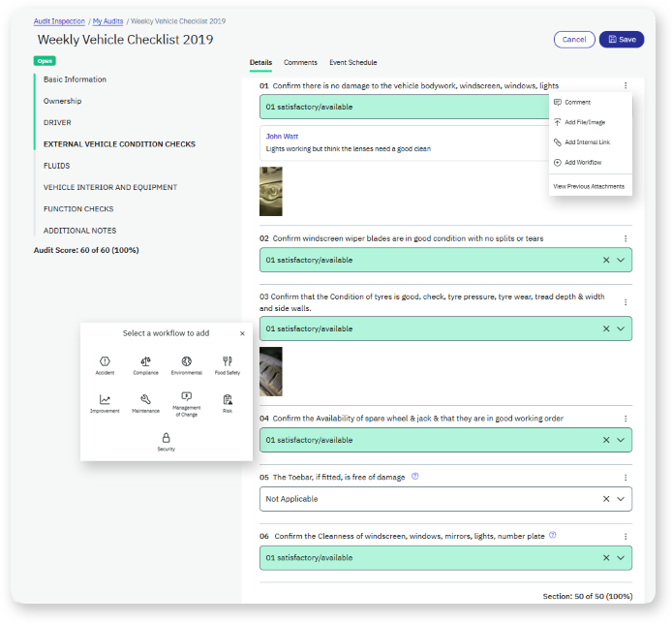Close the workflow selection popup
672x624 pixels.
click(242, 333)
